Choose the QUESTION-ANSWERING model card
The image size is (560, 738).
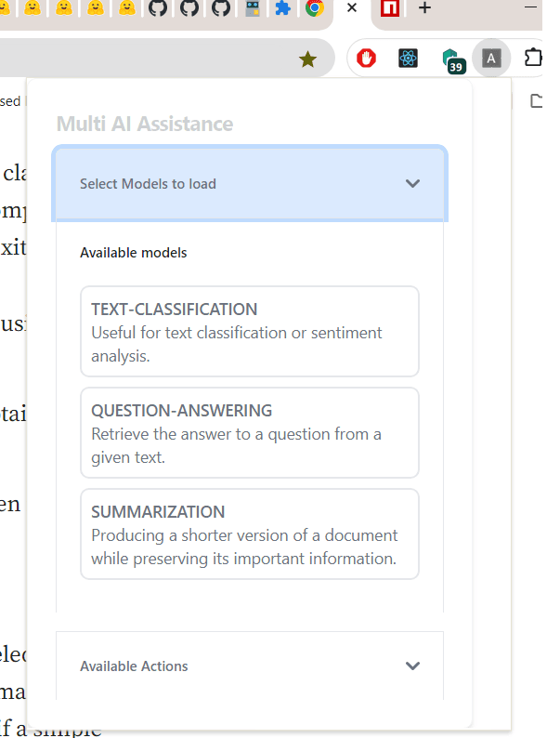[x=250, y=432]
